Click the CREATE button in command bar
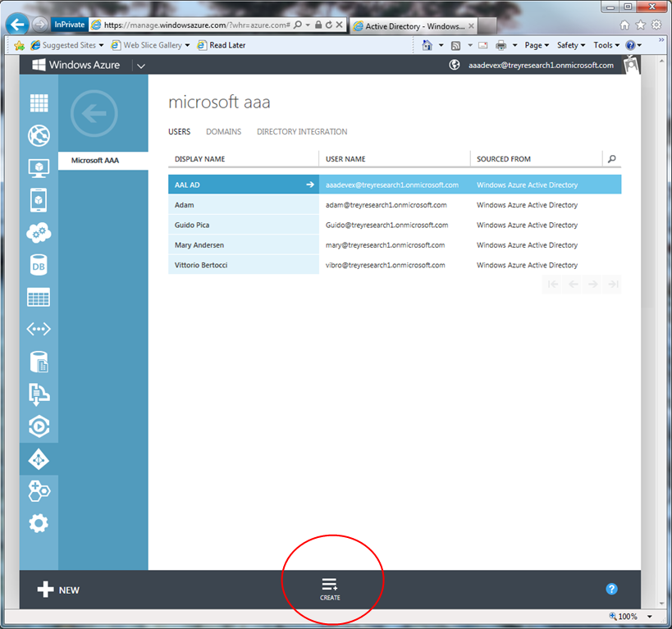 pyautogui.click(x=330, y=589)
